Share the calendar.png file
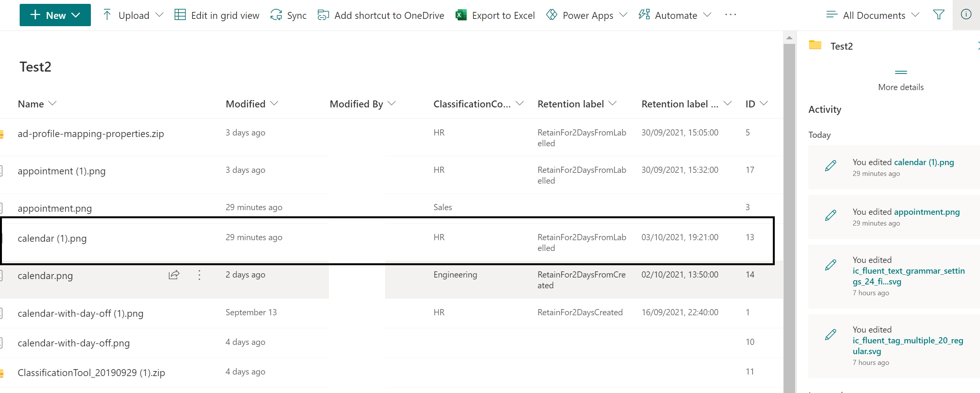This screenshot has width=980, height=393. pos(174,275)
